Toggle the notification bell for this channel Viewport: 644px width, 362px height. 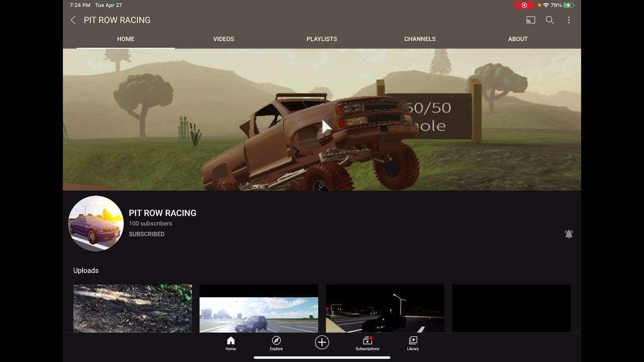[x=569, y=234]
